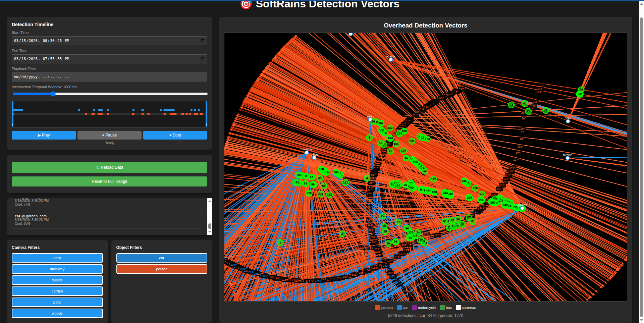
Task: Click the bus legend color swatch
Action: pos(442,308)
